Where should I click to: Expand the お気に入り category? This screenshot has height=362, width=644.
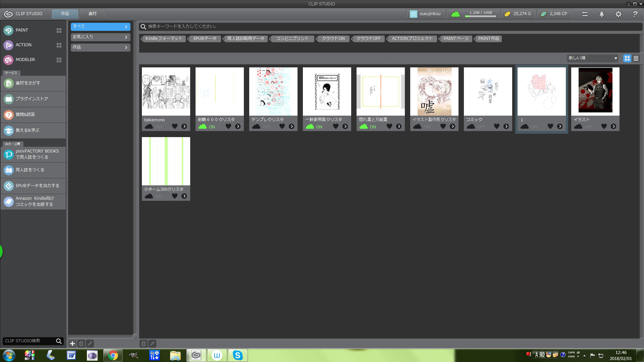click(100, 37)
